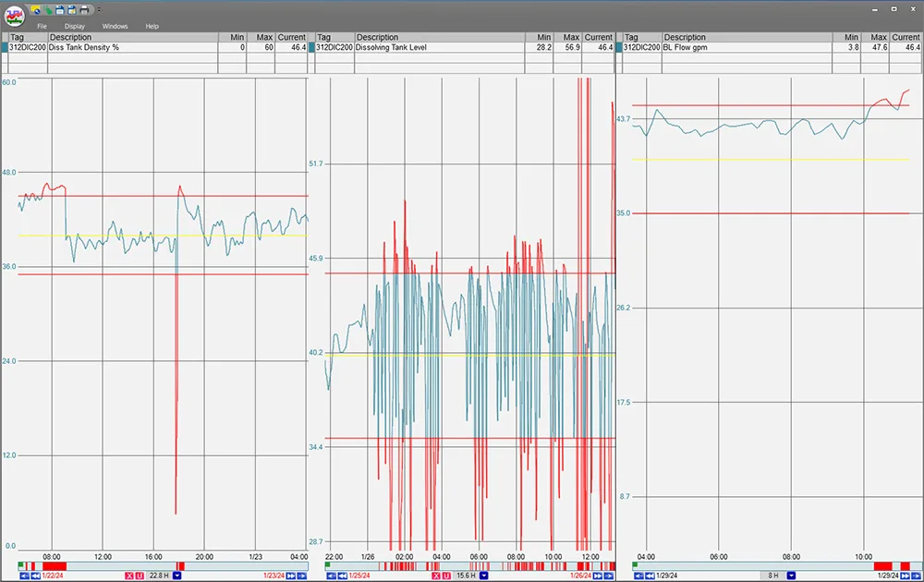
Task: Click the save/disk icon in the toolbar
Action: coord(60,9)
